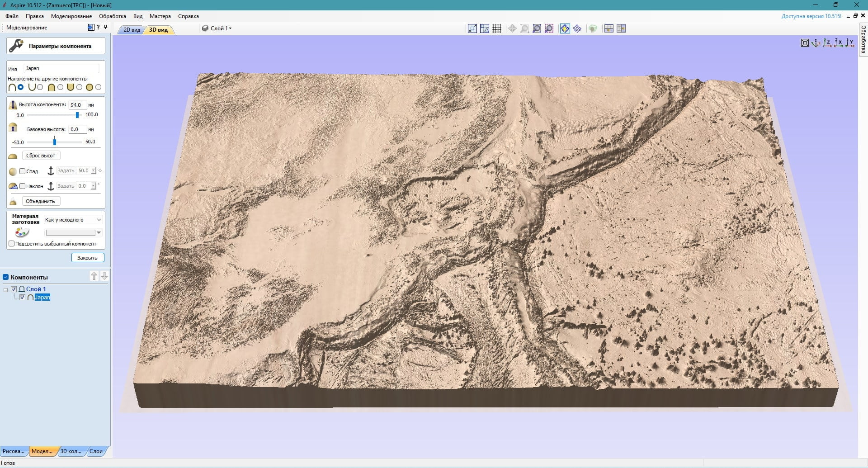Click the Закрыть button

[x=87, y=258]
